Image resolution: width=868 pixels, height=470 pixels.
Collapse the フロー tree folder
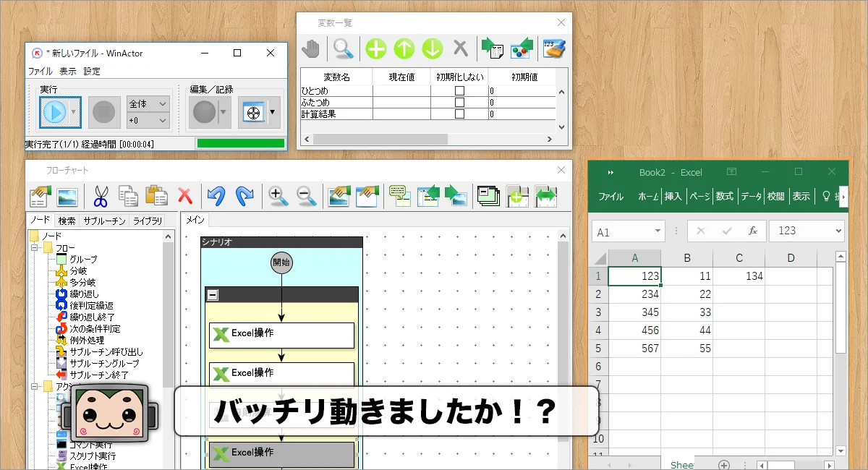click(34, 248)
